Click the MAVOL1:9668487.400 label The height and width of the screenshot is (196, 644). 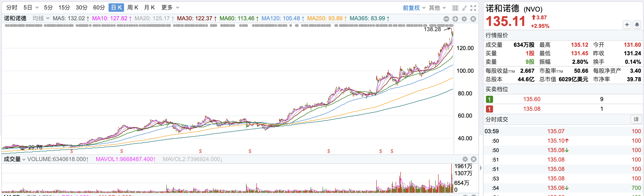126,159
